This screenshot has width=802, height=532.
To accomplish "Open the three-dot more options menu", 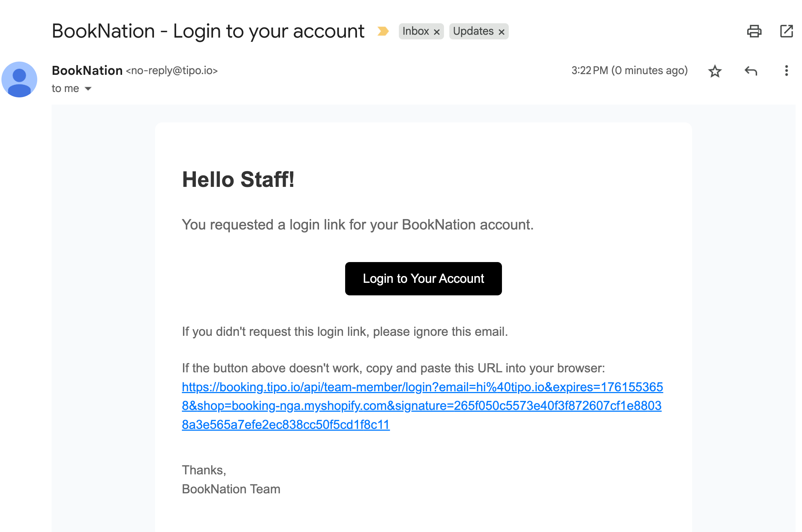I will (x=786, y=71).
